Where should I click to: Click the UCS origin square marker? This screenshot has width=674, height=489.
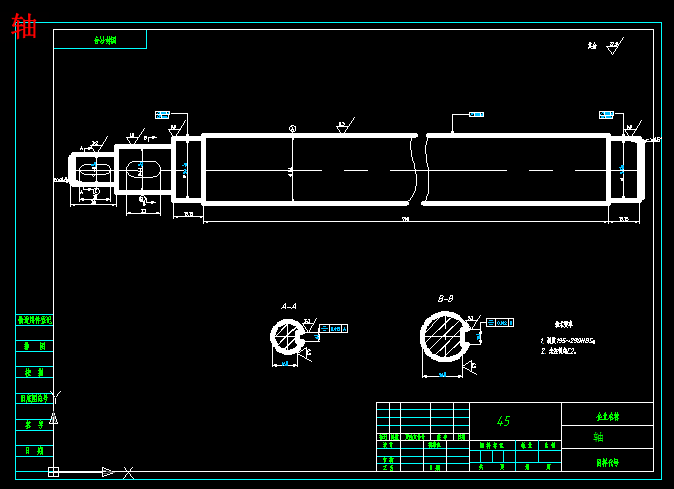coord(53,472)
